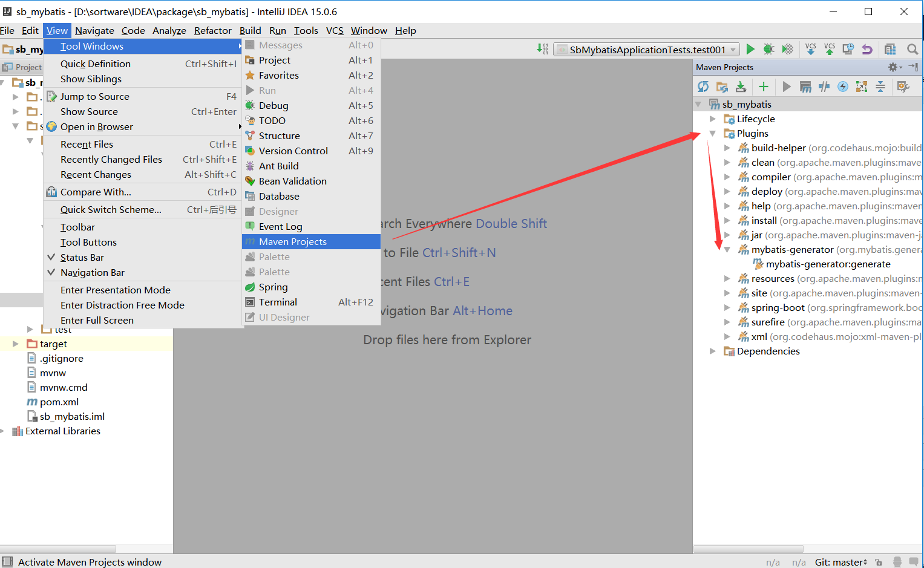Show Maven dependencies diagram icon
924x568 pixels.
click(x=862, y=87)
